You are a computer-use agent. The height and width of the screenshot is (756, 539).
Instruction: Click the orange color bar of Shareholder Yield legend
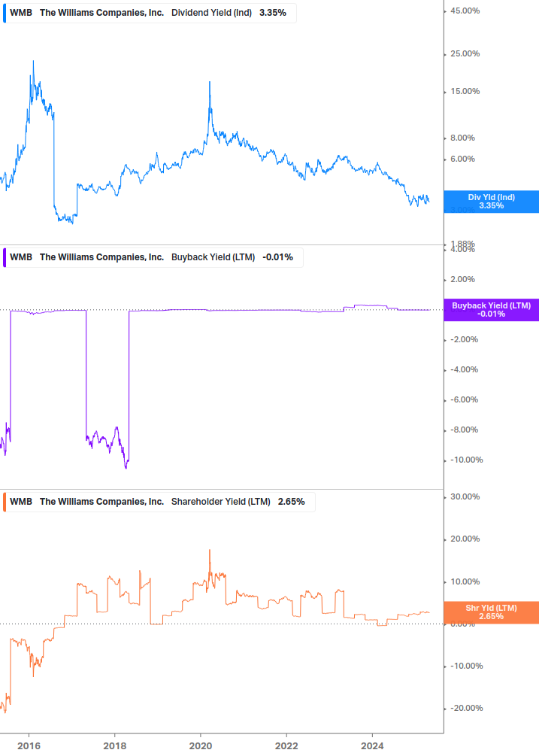point(5,502)
